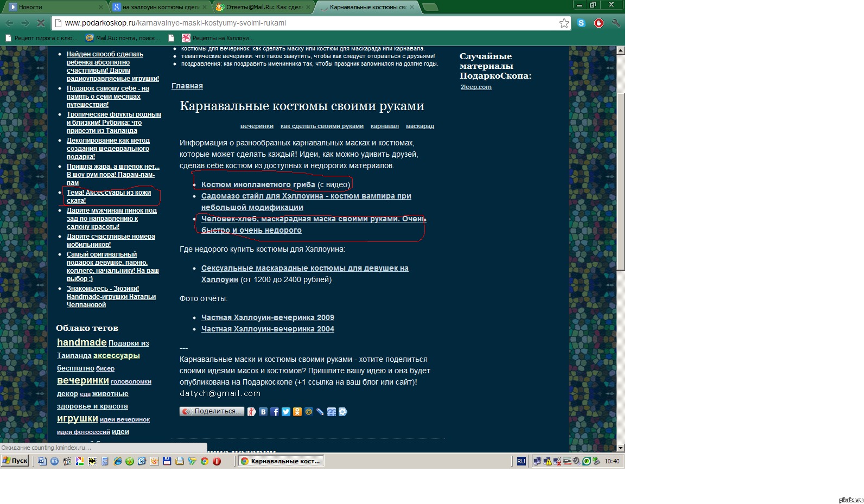Click the как сделать своими руками tag

point(322,126)
